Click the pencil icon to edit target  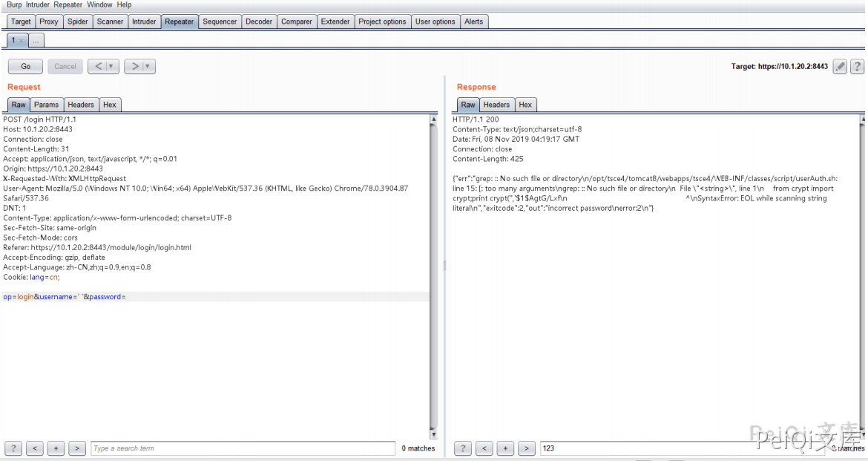click(x=840, y=67)
